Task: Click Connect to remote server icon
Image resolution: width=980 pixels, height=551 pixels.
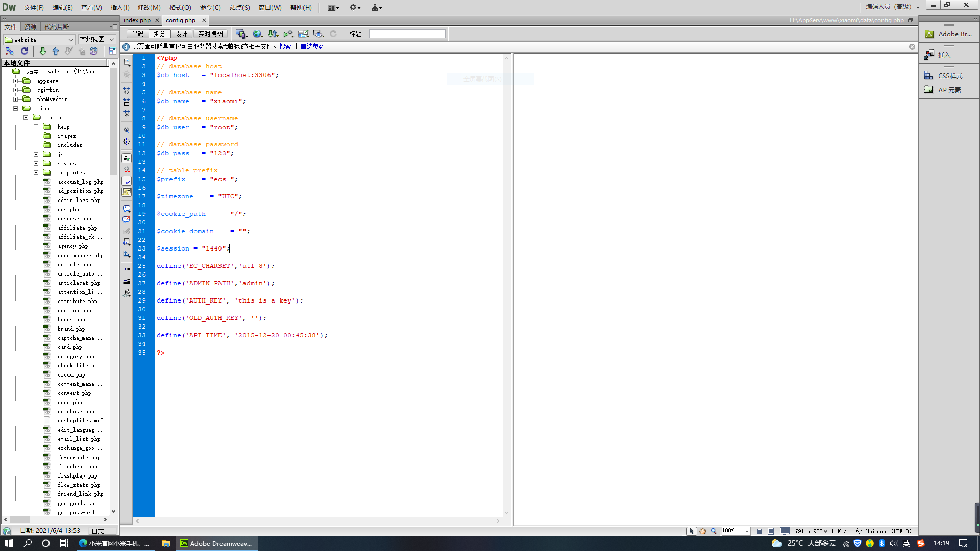Action: (x=10, y=51)
